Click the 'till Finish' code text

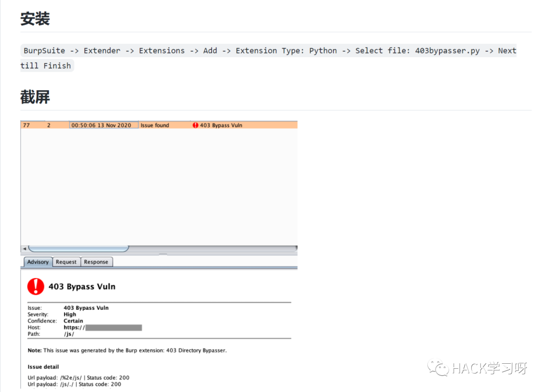tap(46, 66)
